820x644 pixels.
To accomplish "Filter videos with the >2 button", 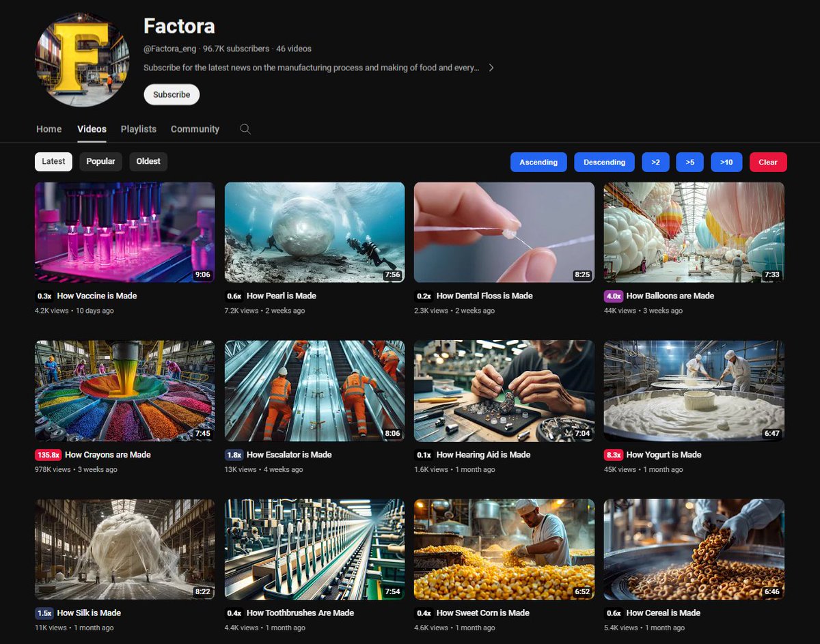I will click(655, 162).
